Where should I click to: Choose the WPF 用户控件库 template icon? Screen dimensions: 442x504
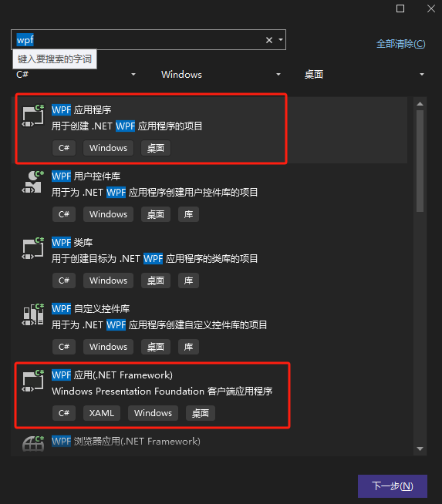point(33,182)
